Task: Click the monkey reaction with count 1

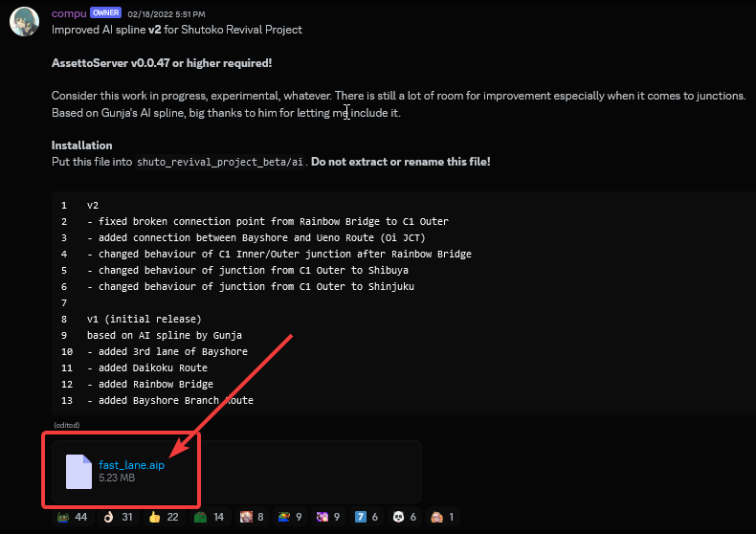Action: pos(443,517)
